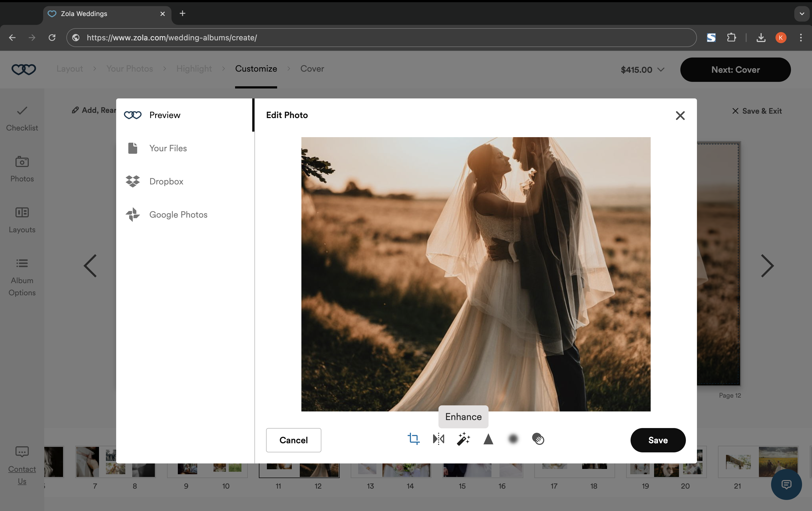Open the chat bubble widget

tap(786, 484)
